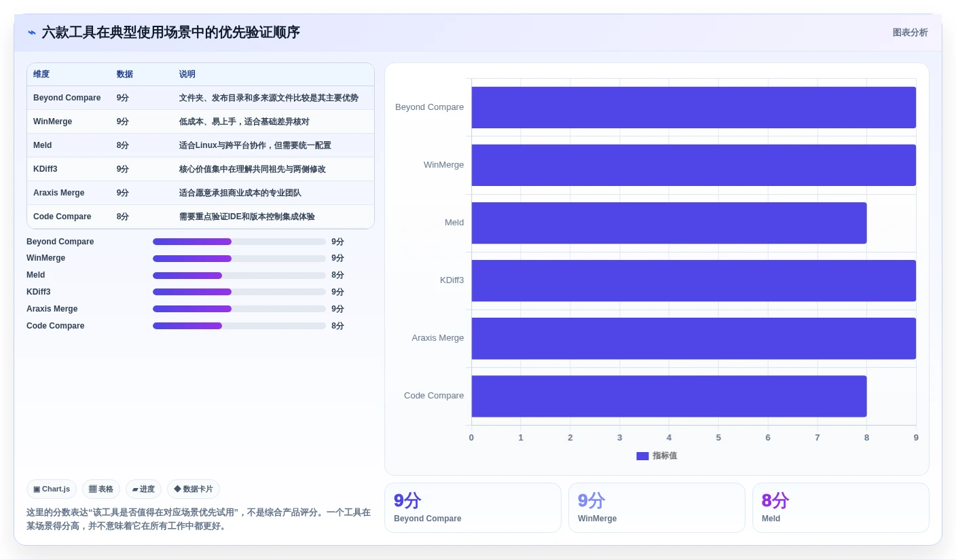Select KDiff3 cell in the table

45,169
